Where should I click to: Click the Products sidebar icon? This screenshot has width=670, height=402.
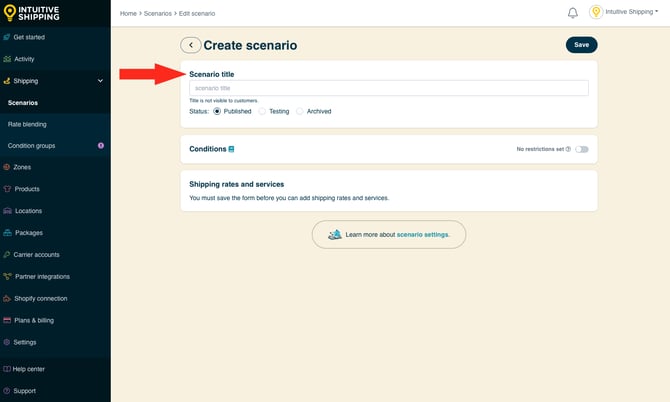click(x=7, y=189)
